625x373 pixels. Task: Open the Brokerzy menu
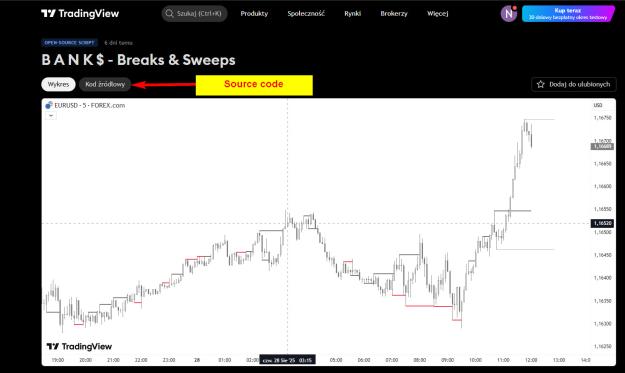[x=394, y=14]
